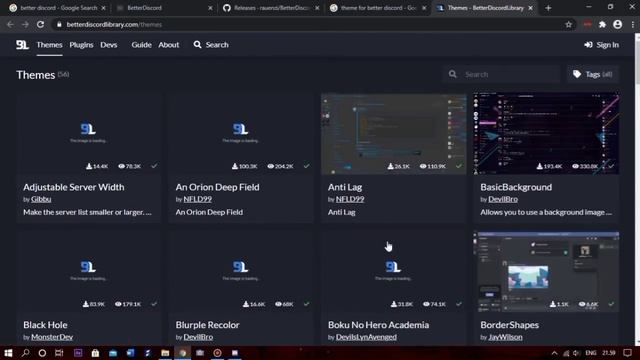Open the Guide page
The image size is (640, 360).
141,44
